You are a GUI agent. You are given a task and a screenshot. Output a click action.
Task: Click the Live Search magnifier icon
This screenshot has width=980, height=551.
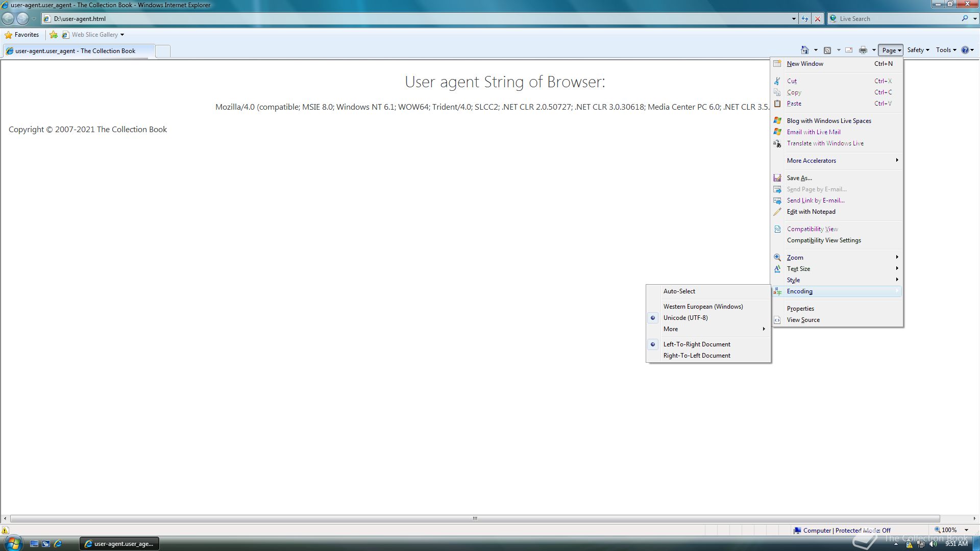[x=964, y=18]
